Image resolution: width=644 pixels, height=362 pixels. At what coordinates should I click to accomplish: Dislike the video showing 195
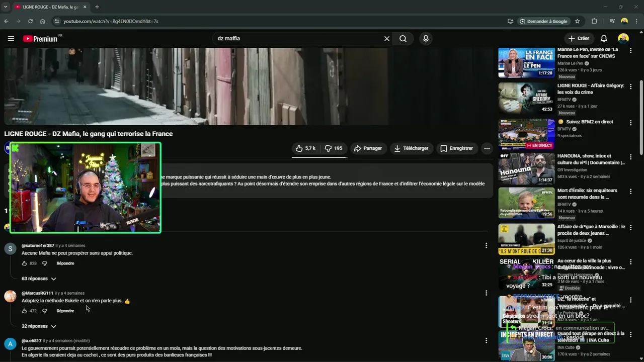pos(334,148)
